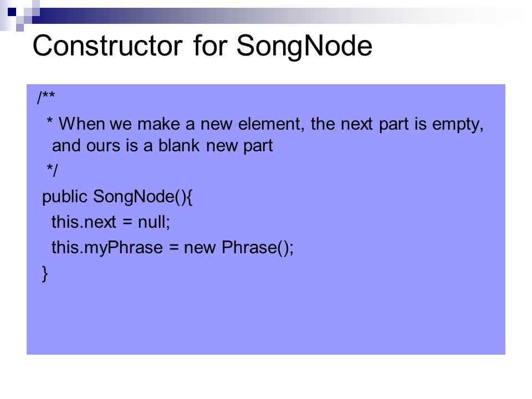Click the opening "/**" comment marker
The image size is (532, 399).
[46, 97]
